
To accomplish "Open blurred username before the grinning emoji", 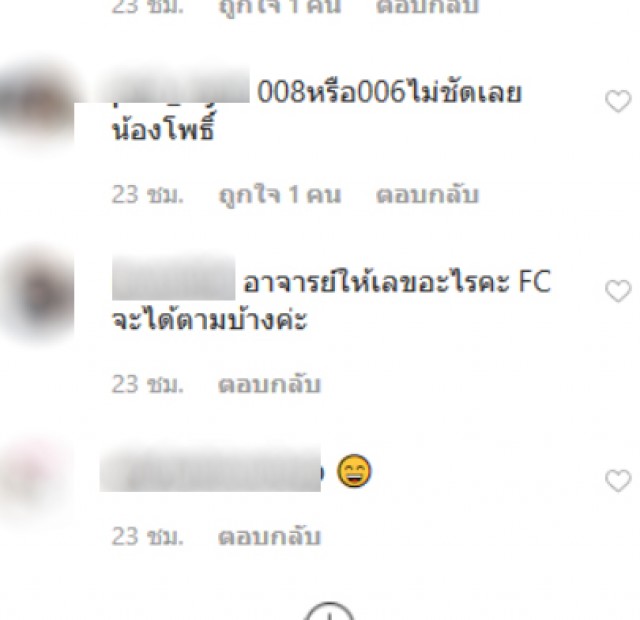I will (211, 469).
